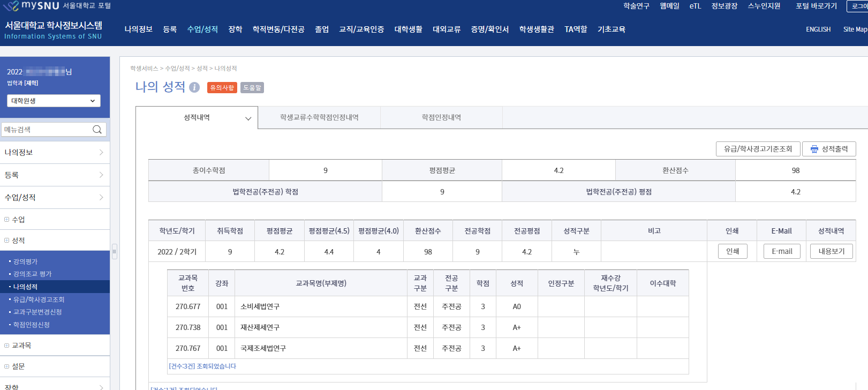
Task: Open 학생생활관 top menu
Action: pos(537,29)
